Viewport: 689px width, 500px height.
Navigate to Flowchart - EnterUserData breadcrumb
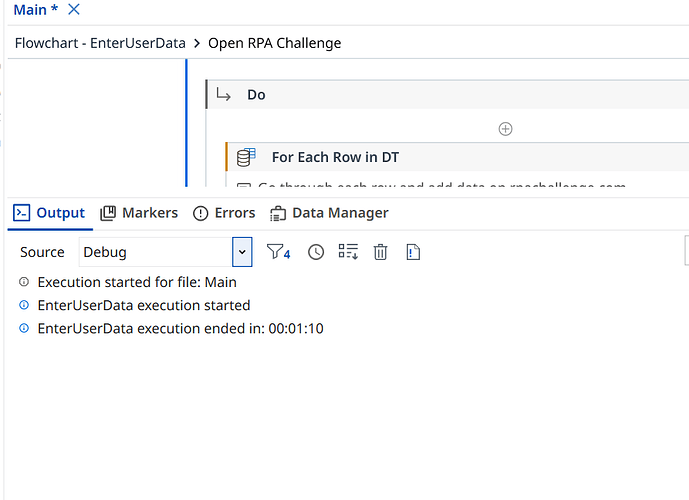click(x=100, y=43)
